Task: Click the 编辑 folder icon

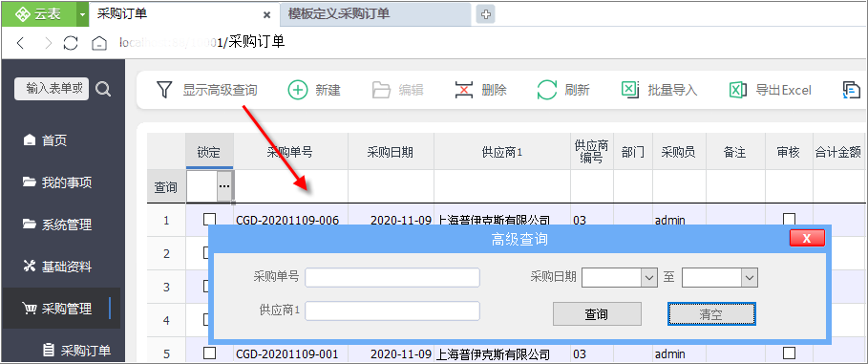Action: pos(381,90)
